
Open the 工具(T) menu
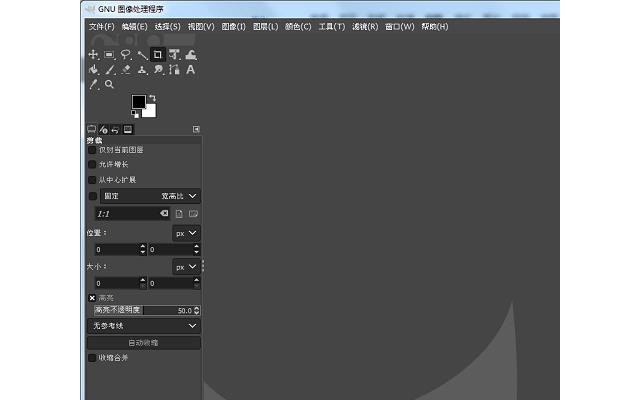[332, 27]
